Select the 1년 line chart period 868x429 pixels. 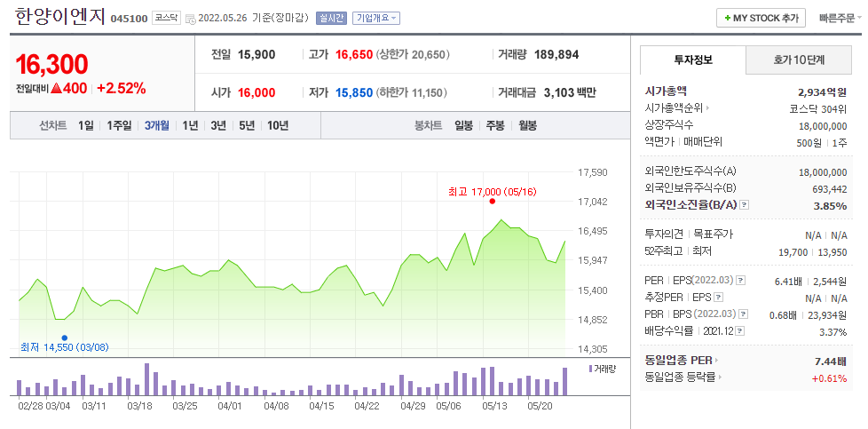click(x=190, y=125)
